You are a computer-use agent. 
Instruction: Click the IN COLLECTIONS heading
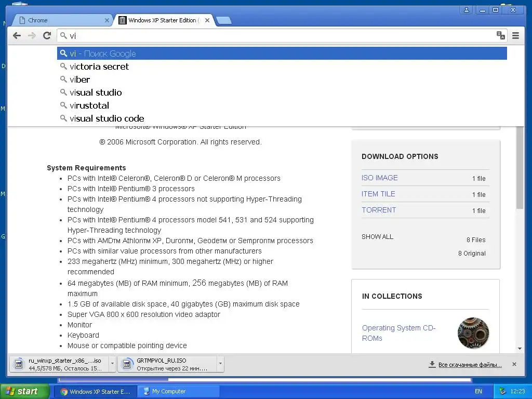tap(392, 296)
